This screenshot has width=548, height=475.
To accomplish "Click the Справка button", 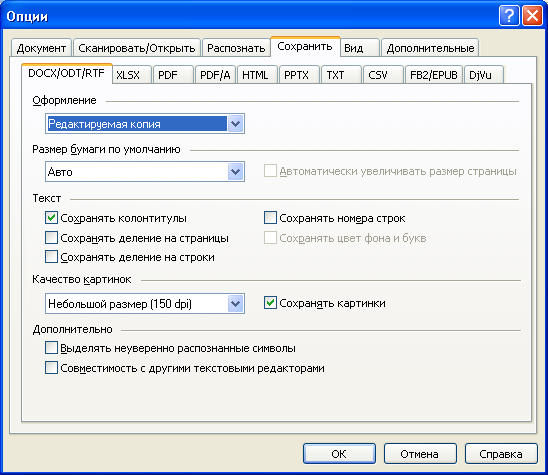I will pyautogui.click(x=501, y=454).
